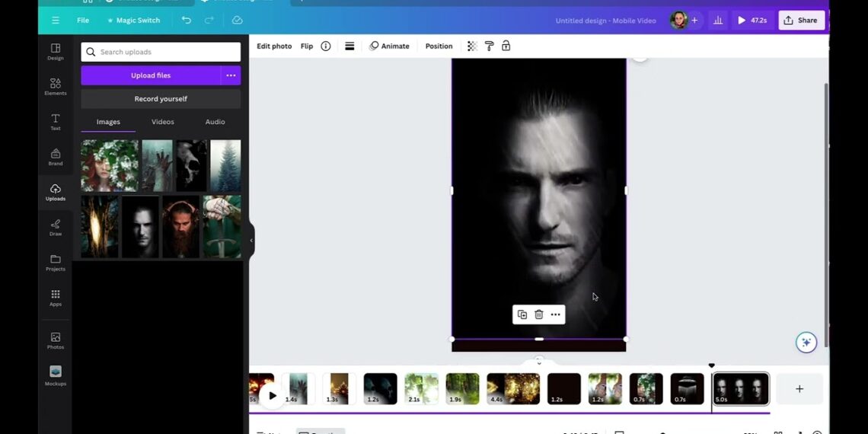
Task: Open the Elements sidebar panel
Action: (x=56, y=87)
